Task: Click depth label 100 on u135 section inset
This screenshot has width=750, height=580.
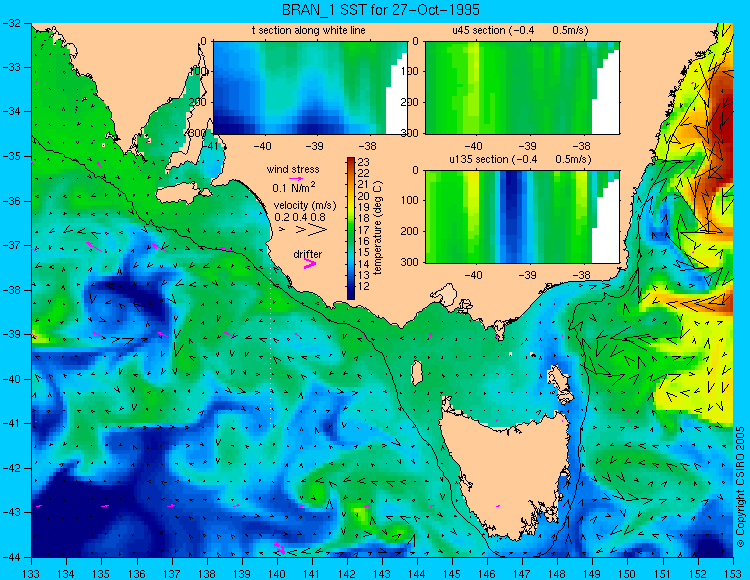Action: click(x=411, y=200)
